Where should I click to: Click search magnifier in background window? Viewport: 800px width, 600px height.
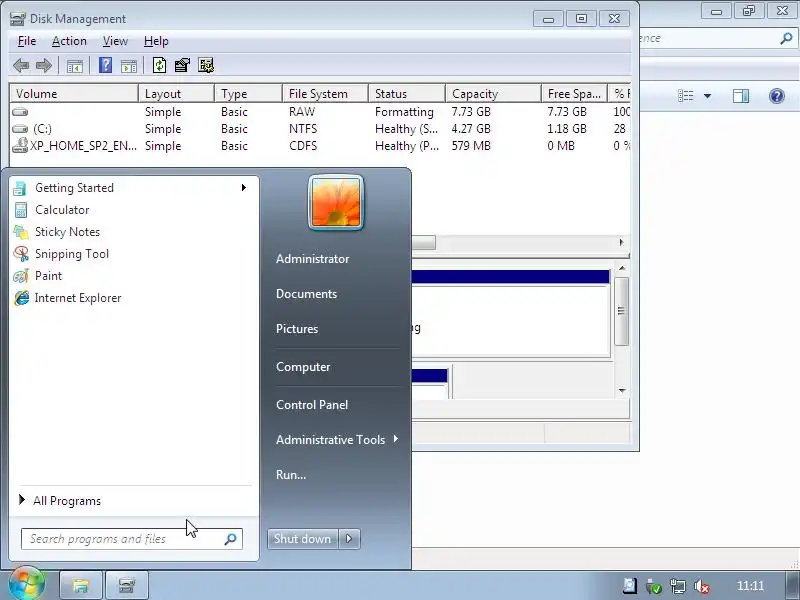[x=786, y=38]
